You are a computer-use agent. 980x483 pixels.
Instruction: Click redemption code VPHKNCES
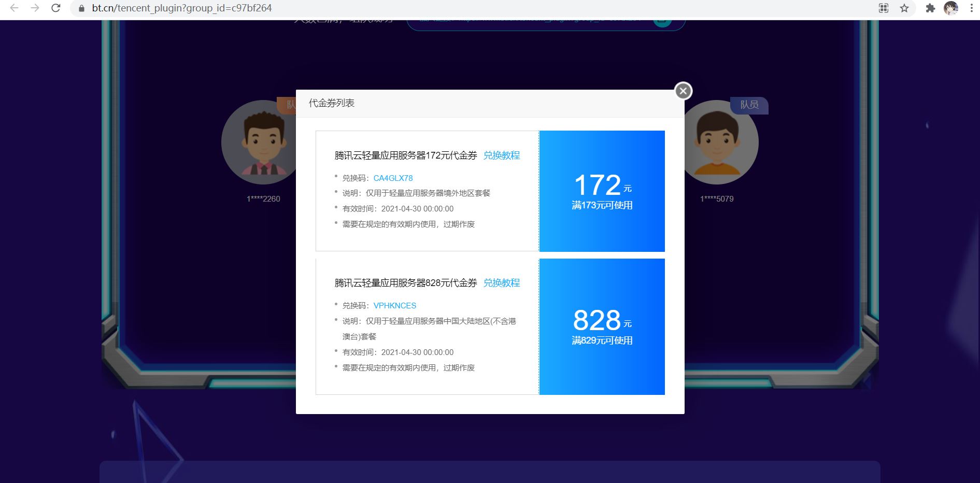(x=394, y=306)
